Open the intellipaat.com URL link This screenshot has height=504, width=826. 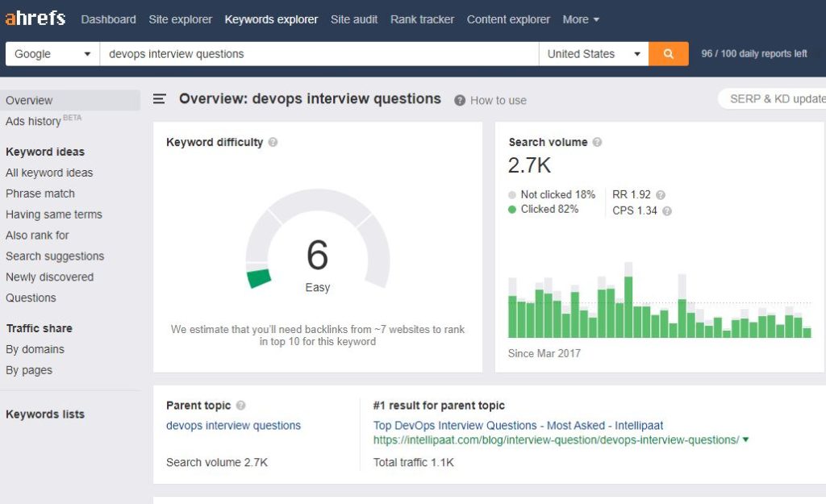(x=557, y=439)
